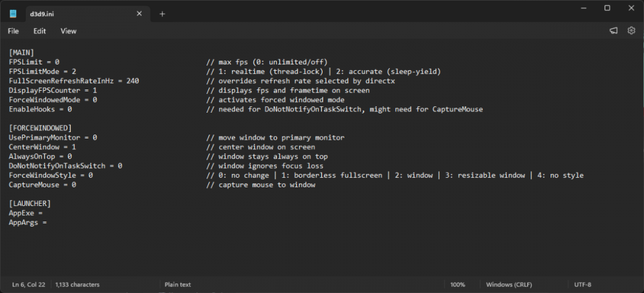Click the 100% zoom status entry
Image resolution: width=644 pixels, height=293 pixels.
point(457,285)
